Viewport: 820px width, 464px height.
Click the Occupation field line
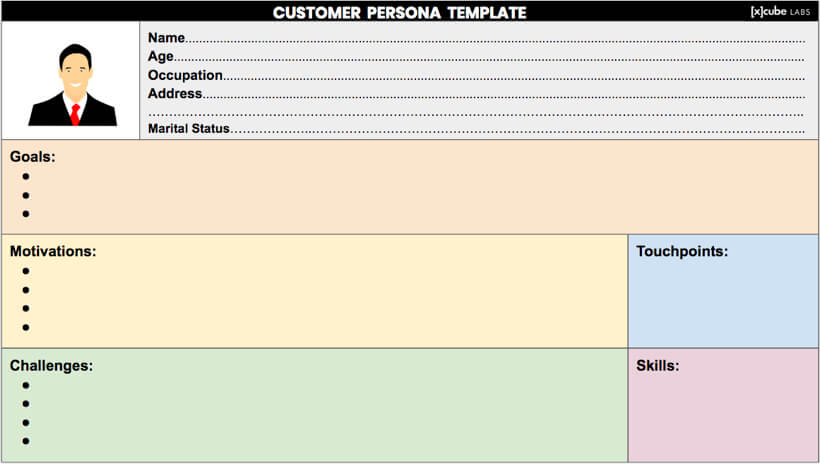click(476, 75)
